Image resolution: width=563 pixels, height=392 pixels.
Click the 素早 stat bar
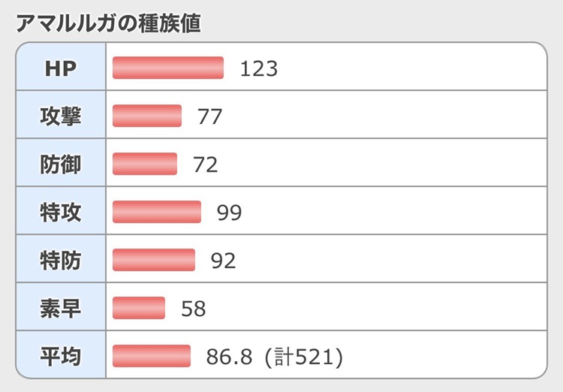(x=139, y=308)
